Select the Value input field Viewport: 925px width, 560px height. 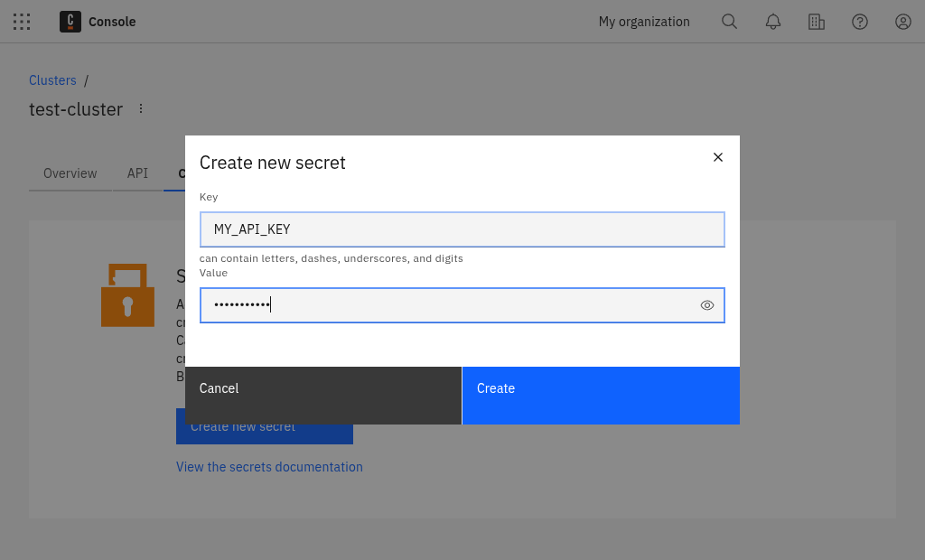click(x=452, y=304)
